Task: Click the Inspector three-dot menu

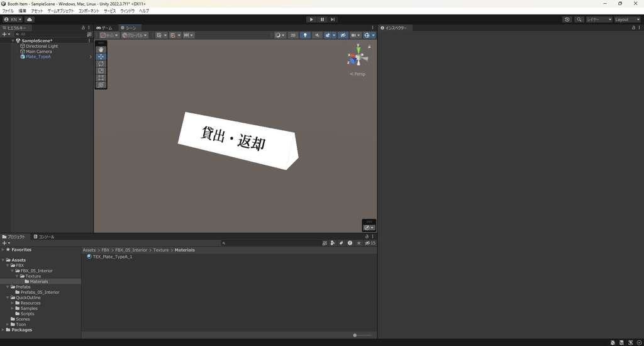Action: 639,28
